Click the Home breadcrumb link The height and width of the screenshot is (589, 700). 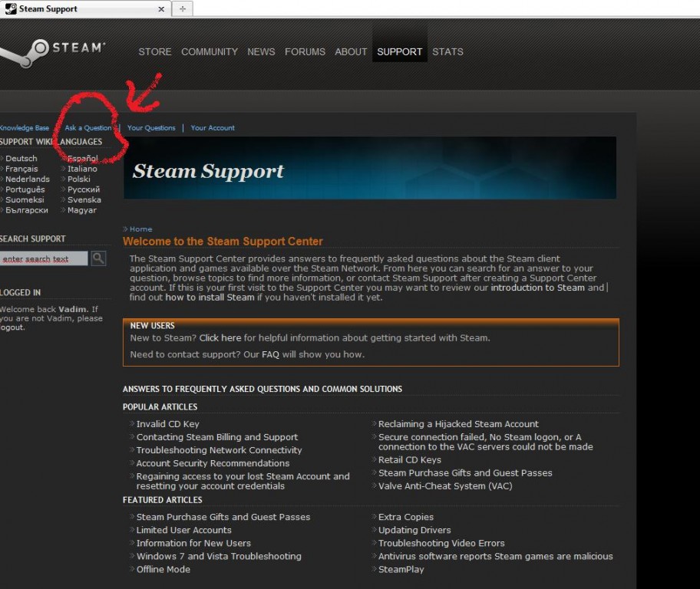tap(140, 229)
